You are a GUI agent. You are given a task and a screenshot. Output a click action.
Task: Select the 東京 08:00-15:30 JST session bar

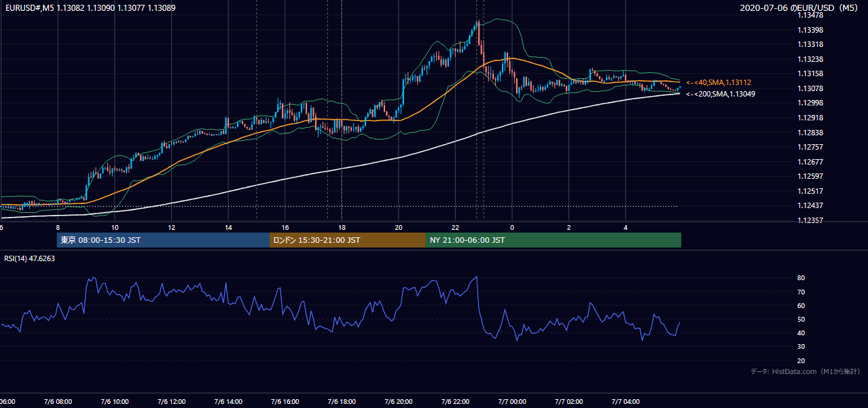[163, 240]
